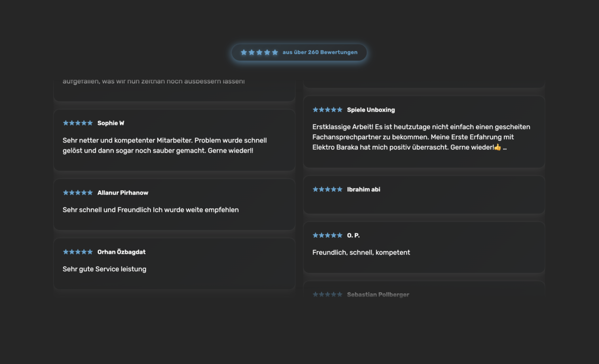Click reviewer name Sophie W
The image size is (599, 364).
point(111,123)
